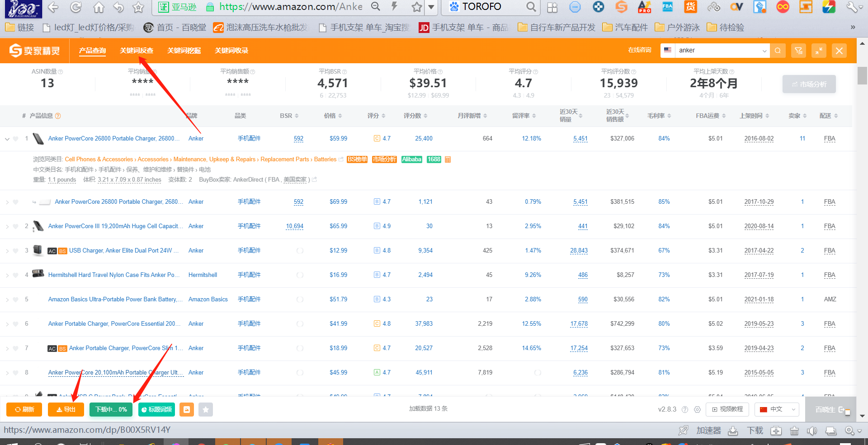
Task: Reload the page with the refresh icon
Action: coord(76,7)
